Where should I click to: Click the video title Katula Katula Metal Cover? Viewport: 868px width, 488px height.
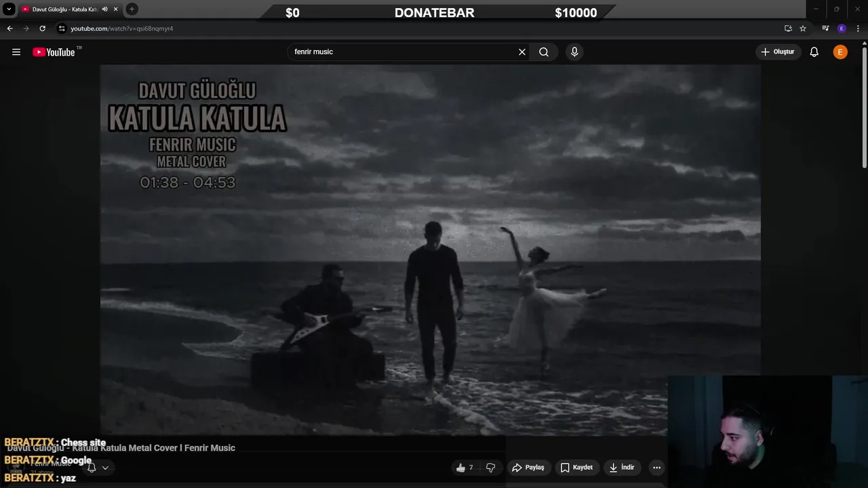click(121, 448)
